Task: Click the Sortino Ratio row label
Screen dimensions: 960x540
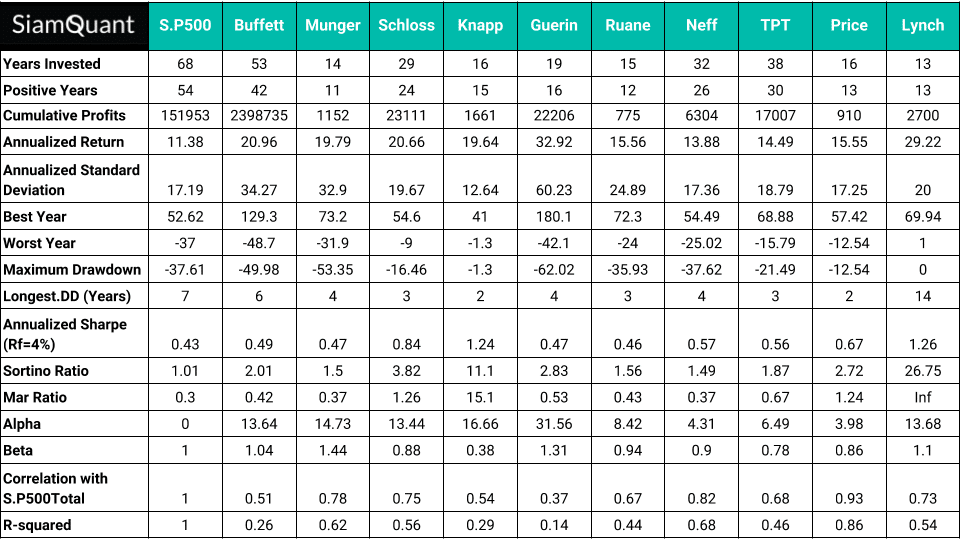Action: pos(46,371)
